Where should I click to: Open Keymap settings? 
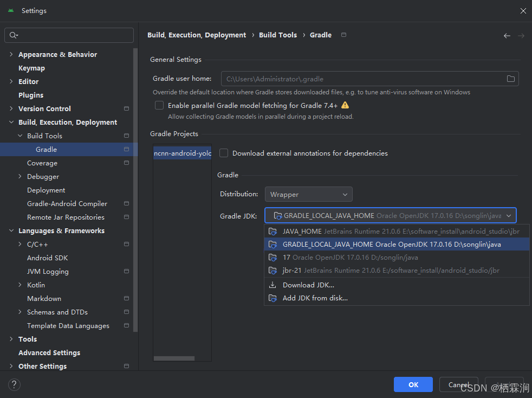31,68
